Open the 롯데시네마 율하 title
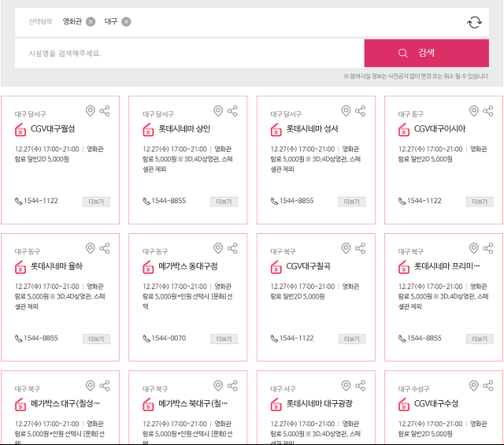504x445 pixels. click(57, 266)
